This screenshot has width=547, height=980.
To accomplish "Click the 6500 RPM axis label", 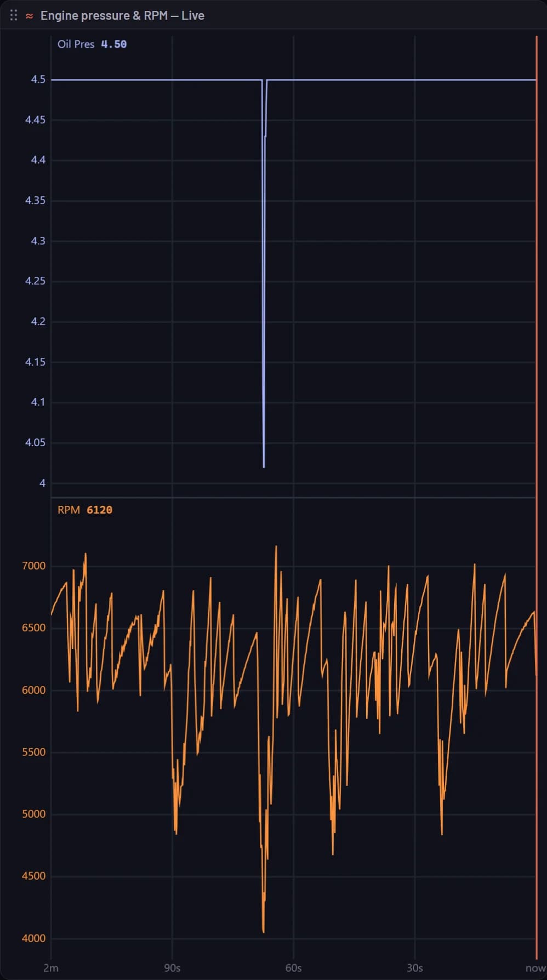I will 34,628.
